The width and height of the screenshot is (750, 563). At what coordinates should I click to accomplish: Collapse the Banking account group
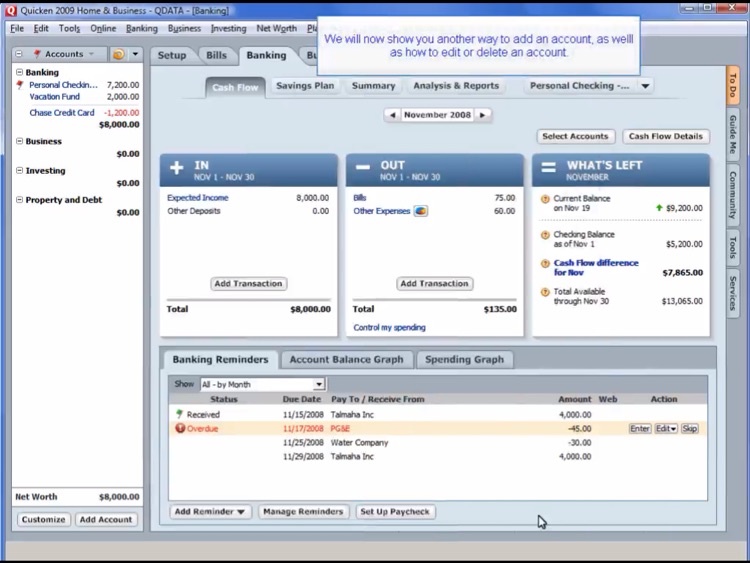pyautogui.click(x=19, y=73)
